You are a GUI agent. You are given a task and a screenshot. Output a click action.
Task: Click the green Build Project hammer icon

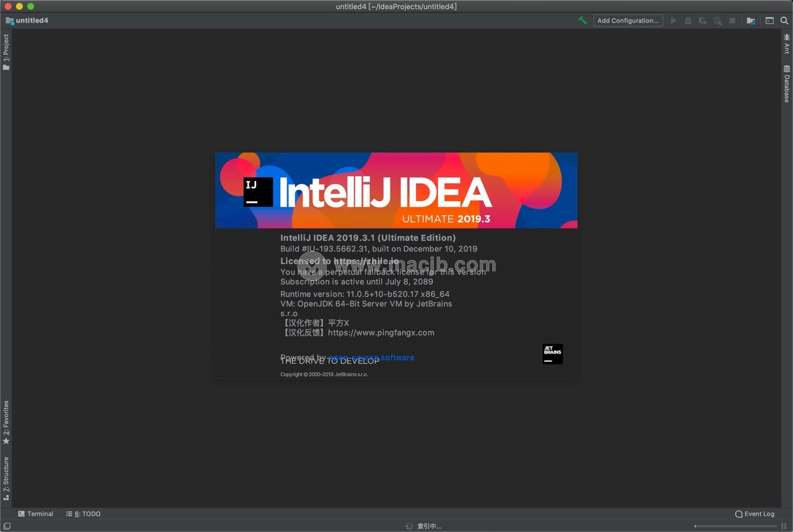click(582, 20)
